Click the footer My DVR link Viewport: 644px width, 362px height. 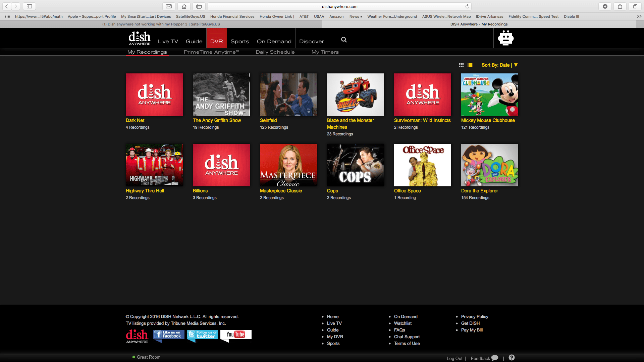tap(335, 337)
